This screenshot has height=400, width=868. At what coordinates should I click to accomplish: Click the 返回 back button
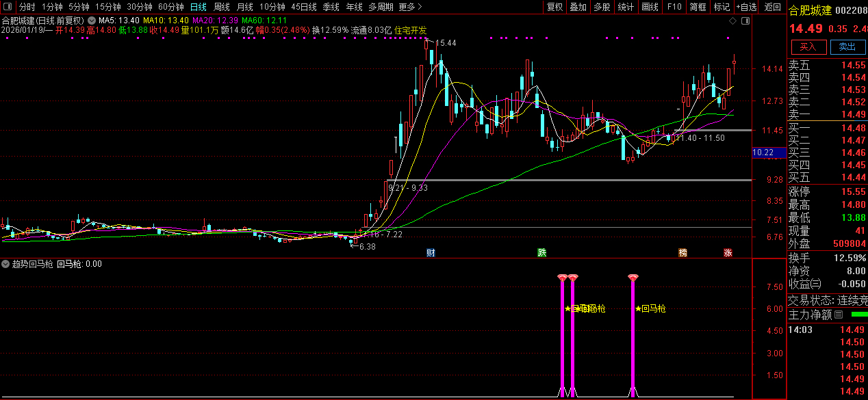(x=772, y=7)
